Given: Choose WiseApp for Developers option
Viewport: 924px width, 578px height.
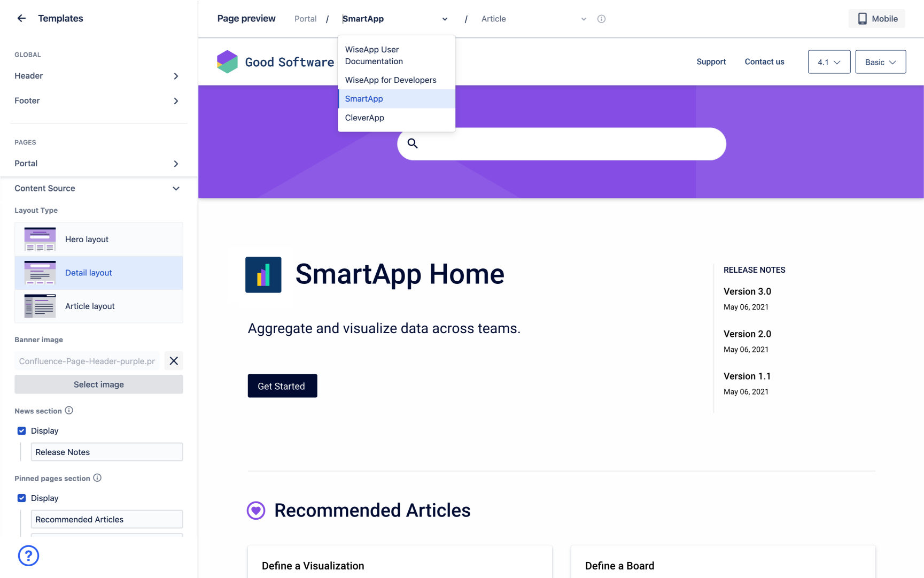Looking at the screenshot, I should (x=391, y=80).
